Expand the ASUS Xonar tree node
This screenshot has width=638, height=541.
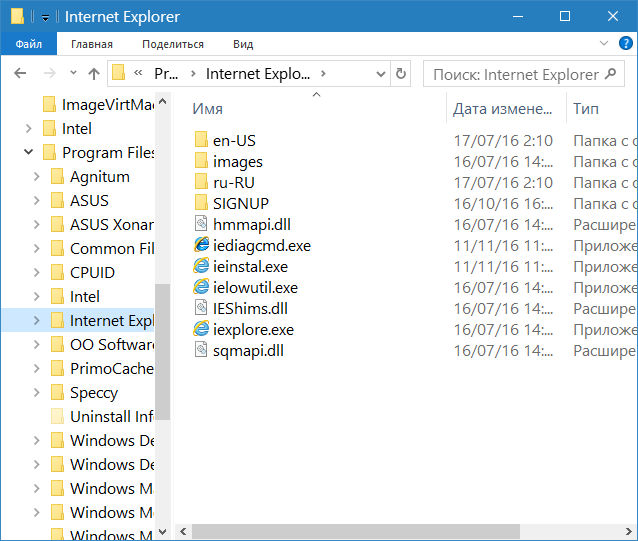pyautogui.click(x=36, y=225)
